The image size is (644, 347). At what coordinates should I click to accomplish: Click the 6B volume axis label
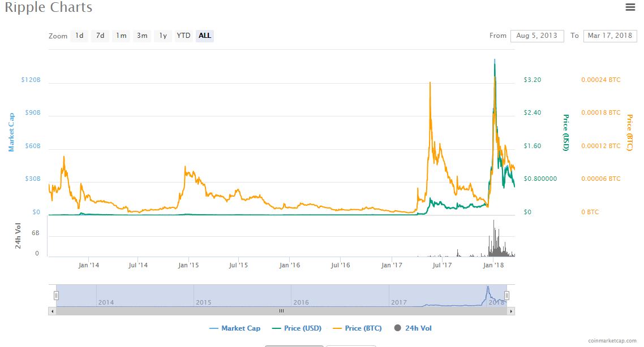[35, 233]
